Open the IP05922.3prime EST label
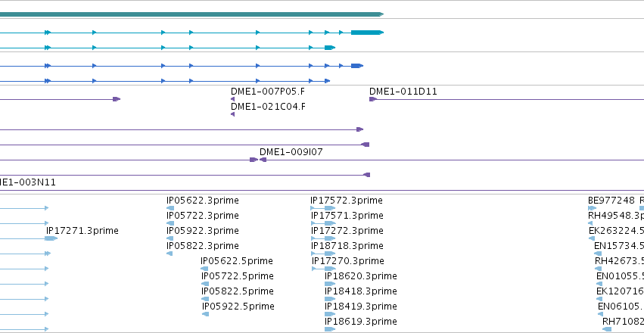The height and width of the screenshot is (333, 644). pyautogui.click(x=203, y=231)
